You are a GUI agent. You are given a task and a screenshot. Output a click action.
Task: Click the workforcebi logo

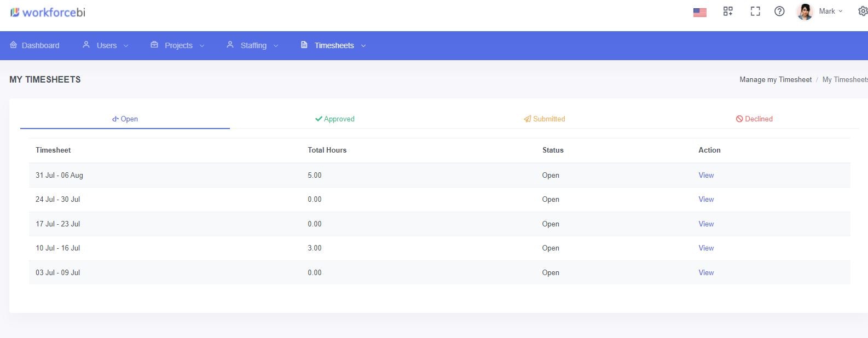(48, 12)
